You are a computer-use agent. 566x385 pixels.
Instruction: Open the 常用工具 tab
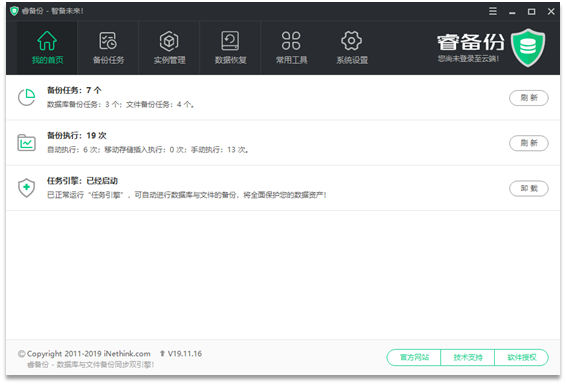coord(291,48)
